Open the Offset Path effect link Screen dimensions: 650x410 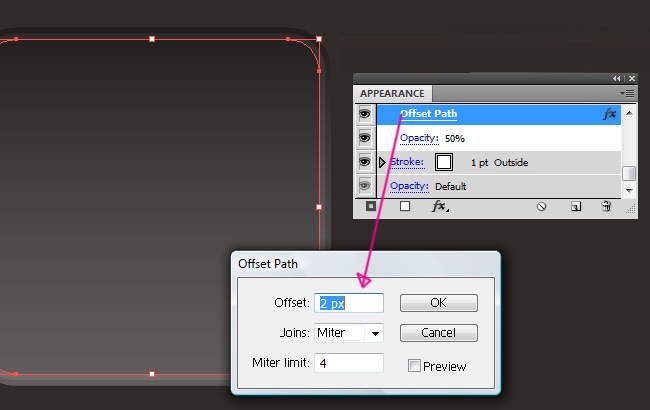[429, 114]
